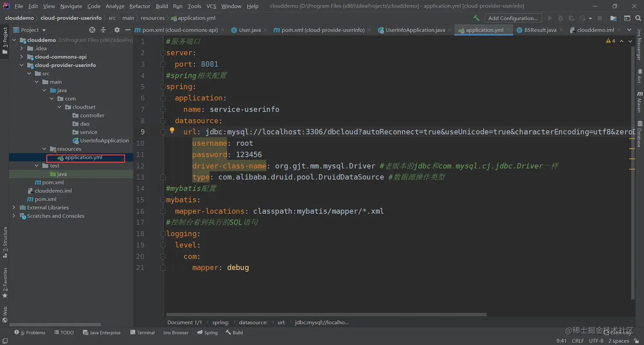
Task: Open the Refactor menu
Action: click(140, 6)
